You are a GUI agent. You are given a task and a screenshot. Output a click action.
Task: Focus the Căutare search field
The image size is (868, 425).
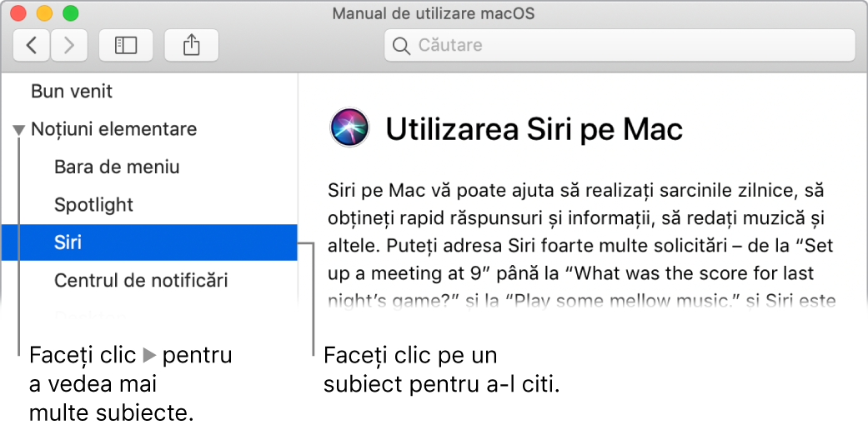coord(620,45)
